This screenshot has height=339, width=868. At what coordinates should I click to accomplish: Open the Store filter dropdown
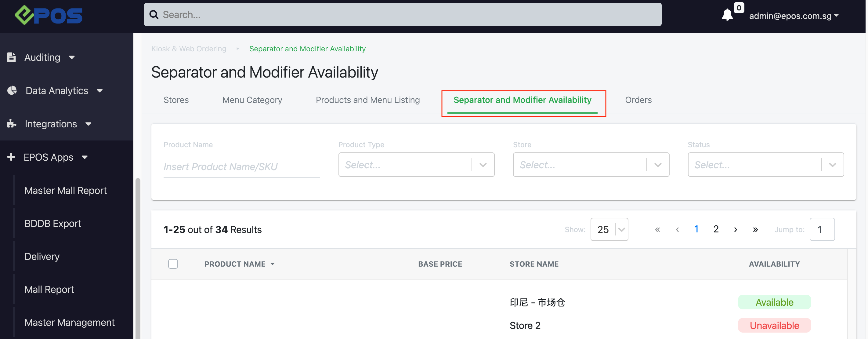(x=591, y=165)
